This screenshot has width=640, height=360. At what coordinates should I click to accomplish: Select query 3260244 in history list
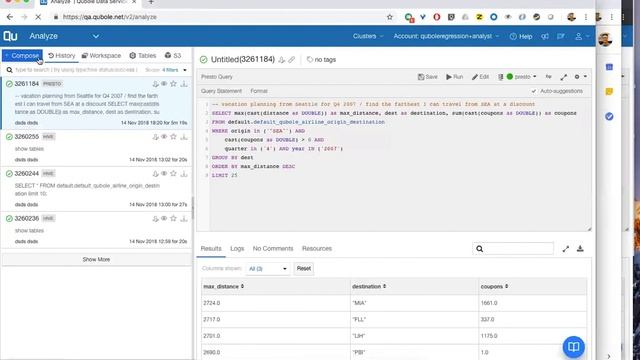point(96,189)
